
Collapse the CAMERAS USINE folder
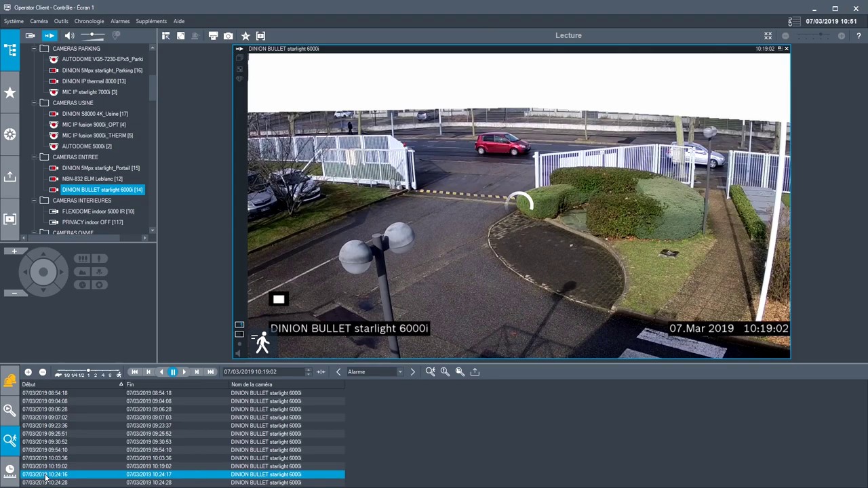pyautogui.click(x=35, y=103)
